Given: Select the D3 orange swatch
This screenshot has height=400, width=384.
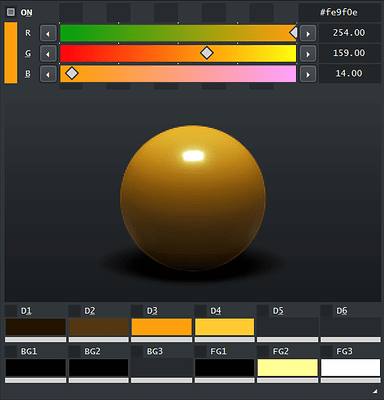Looking at the screenshot, I should pyautogui.click(x=162, y=327).
